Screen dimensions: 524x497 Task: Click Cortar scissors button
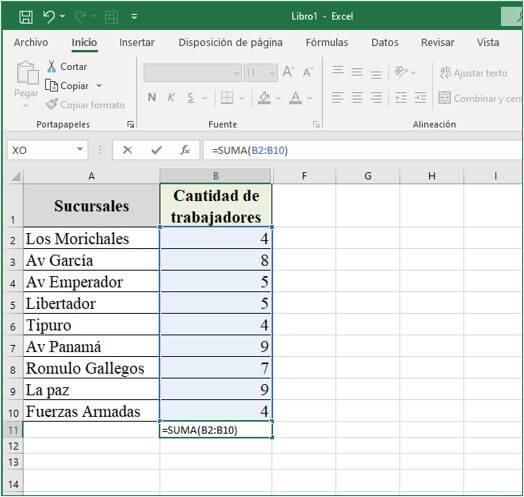pos(67,67)
